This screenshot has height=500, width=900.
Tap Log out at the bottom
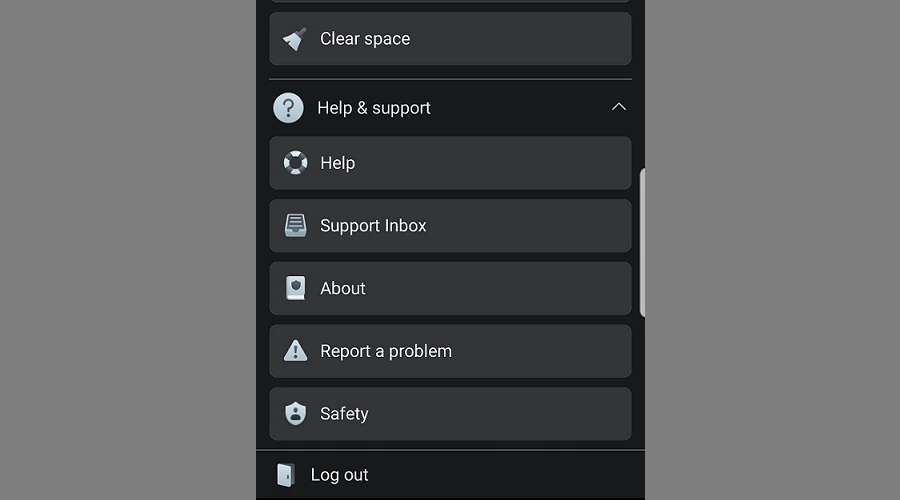(451, 475)
